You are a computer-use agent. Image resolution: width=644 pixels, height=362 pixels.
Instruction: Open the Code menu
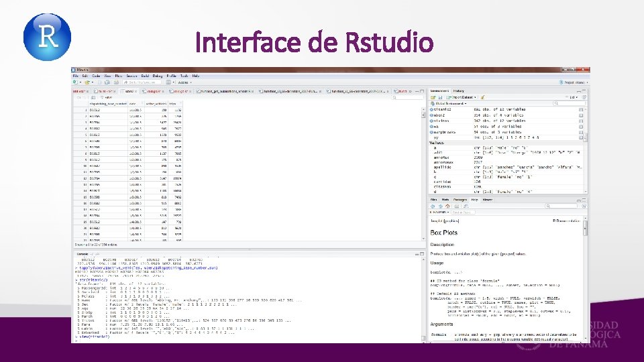[96, 76]
